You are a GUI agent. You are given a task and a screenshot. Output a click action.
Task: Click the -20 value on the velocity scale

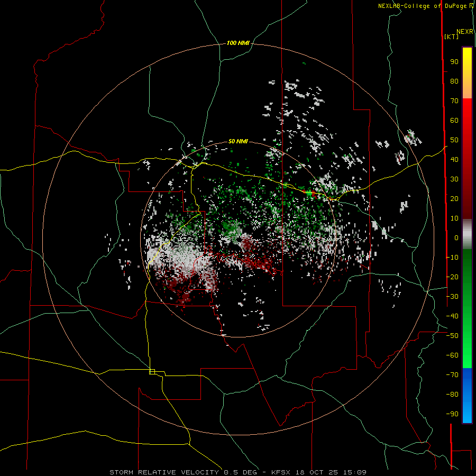pyautogui.click(x=452, y=277)
